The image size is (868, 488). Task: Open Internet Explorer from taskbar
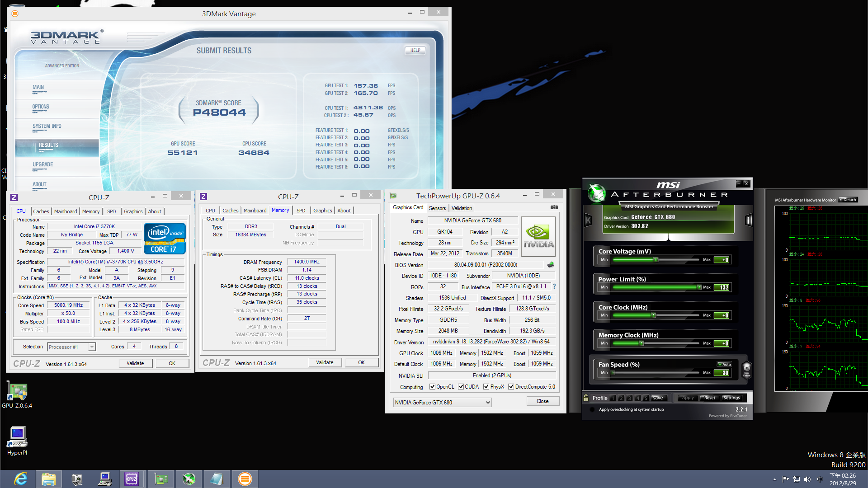(x=21, y=479)
